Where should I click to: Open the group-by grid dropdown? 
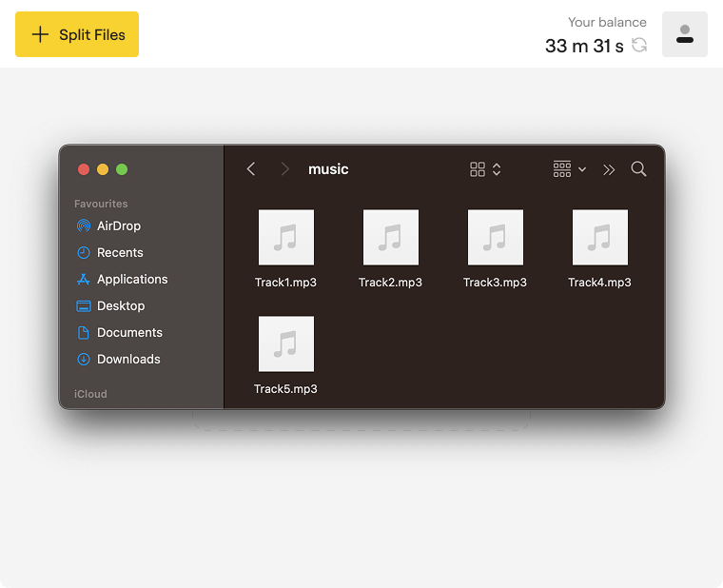click(x=569, y=169)
